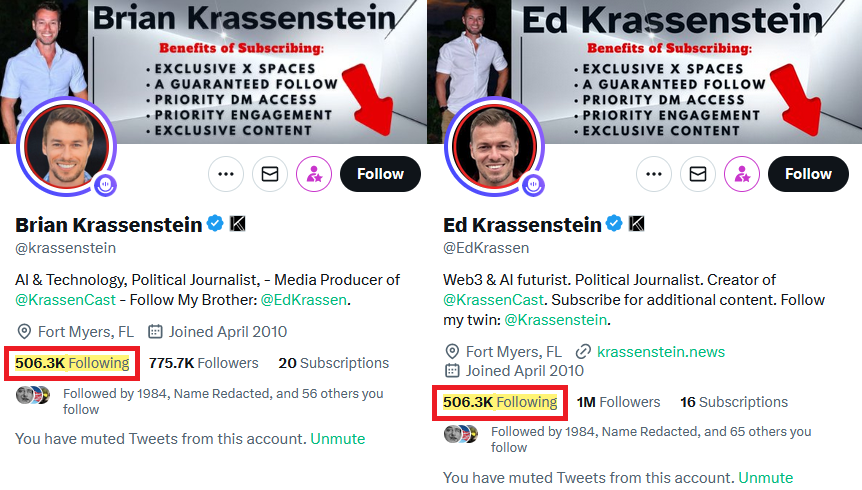Image resolution: width=862 pixels, height=490 pixels.
Task: Message Brian Krassenstein via envelope icon
Action: pyautogui.click(x=270, y=174)
